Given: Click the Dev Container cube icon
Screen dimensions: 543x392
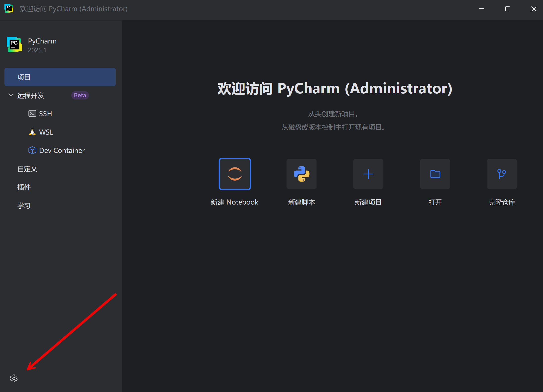Looking at the screenshot, I should click(32, 150).
